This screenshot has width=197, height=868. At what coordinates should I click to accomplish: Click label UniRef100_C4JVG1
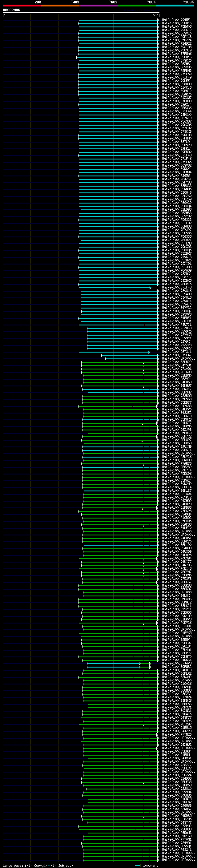click(176, 758)
